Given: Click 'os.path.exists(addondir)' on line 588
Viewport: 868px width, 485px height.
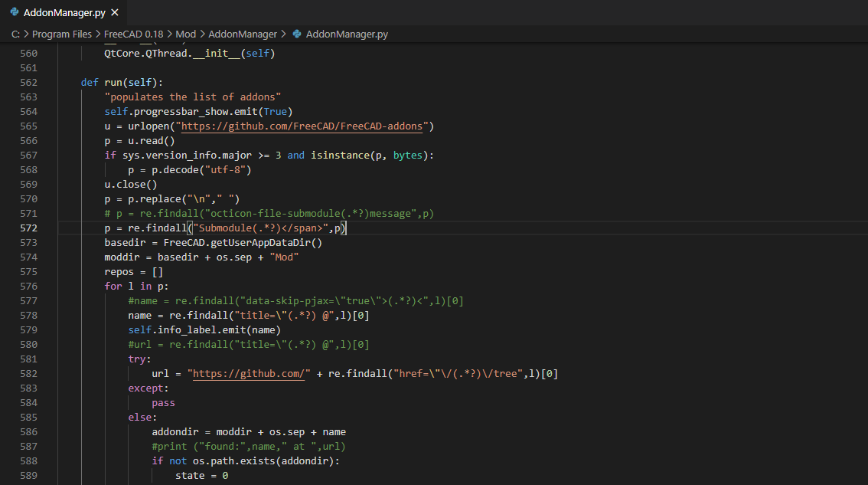Looking at the screenshot, I should click(263, 461).
